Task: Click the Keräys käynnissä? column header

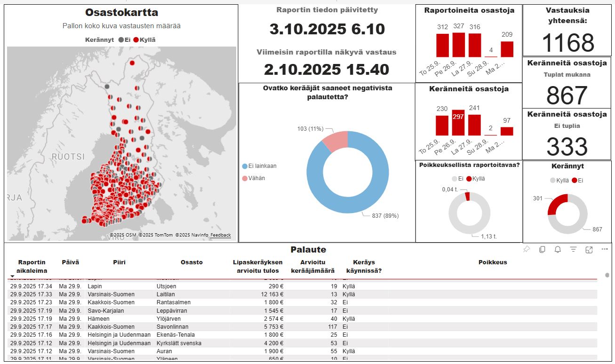Action: 364,266
